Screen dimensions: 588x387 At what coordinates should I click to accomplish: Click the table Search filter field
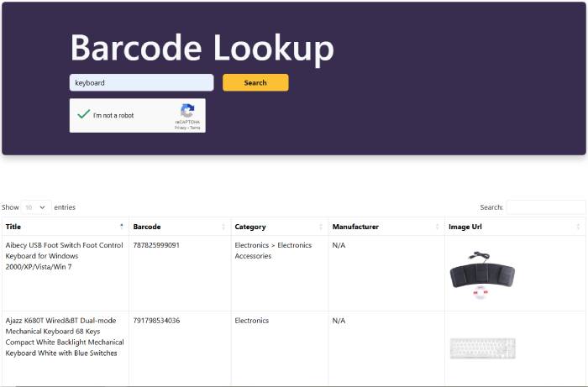click(x=546, y=207)
